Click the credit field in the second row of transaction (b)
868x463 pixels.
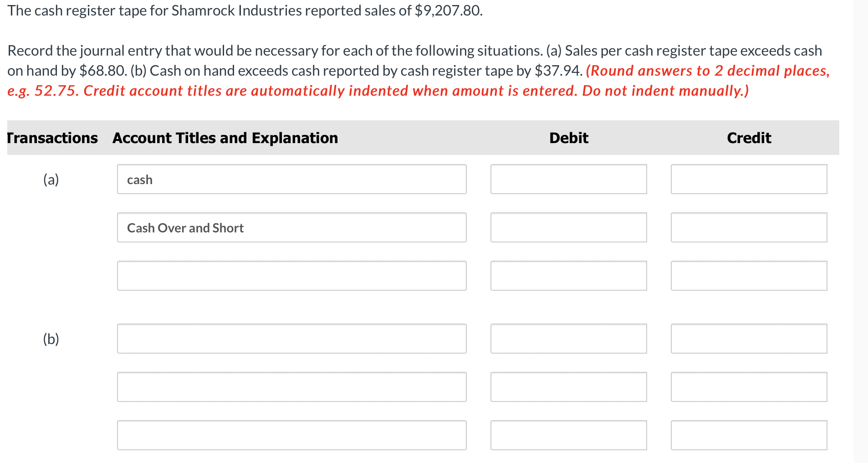pos(749,387)
